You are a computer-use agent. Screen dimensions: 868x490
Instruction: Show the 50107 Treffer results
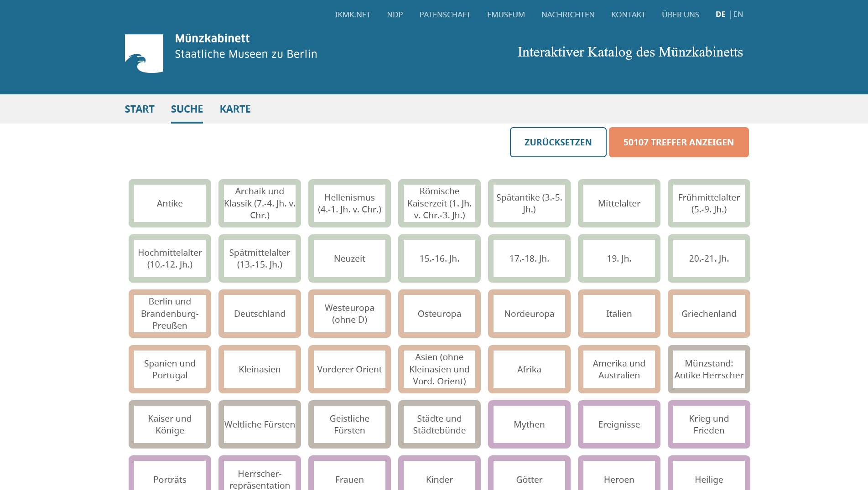click(678, 142)
